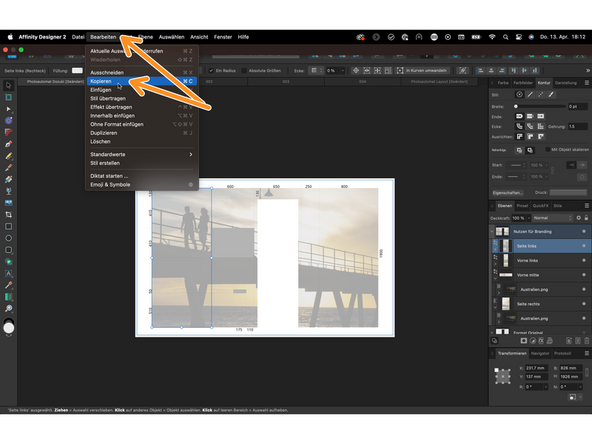Switch to the 'QuickFX' tab

coord(540,206)
